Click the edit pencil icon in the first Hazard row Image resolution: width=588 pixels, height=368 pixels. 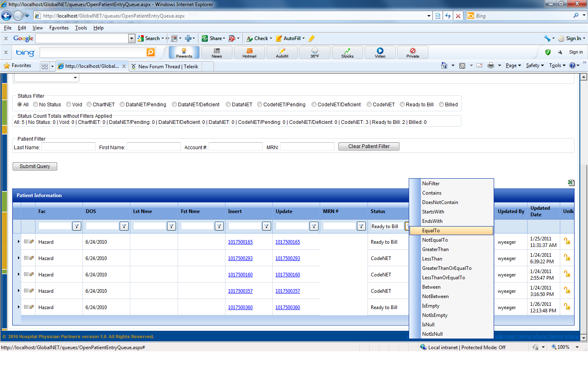29,242
